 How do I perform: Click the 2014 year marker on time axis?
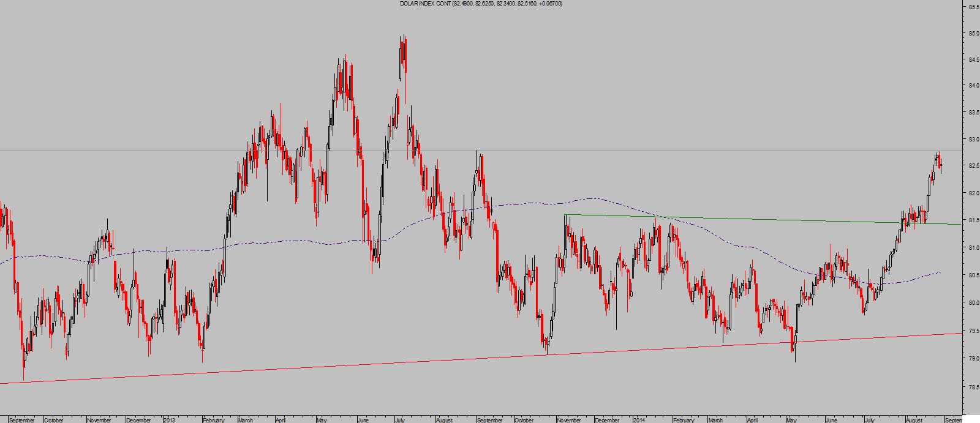pos(639,420)
